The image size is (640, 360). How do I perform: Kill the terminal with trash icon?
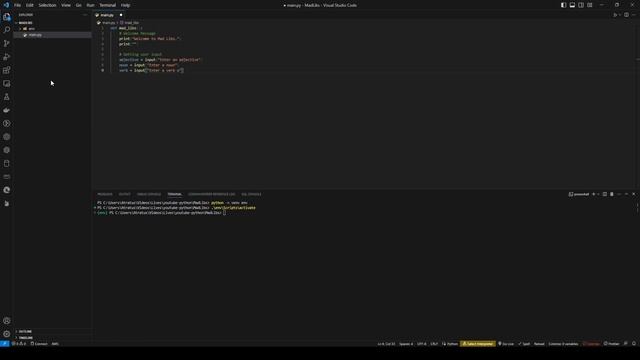(x=612, y=194)
